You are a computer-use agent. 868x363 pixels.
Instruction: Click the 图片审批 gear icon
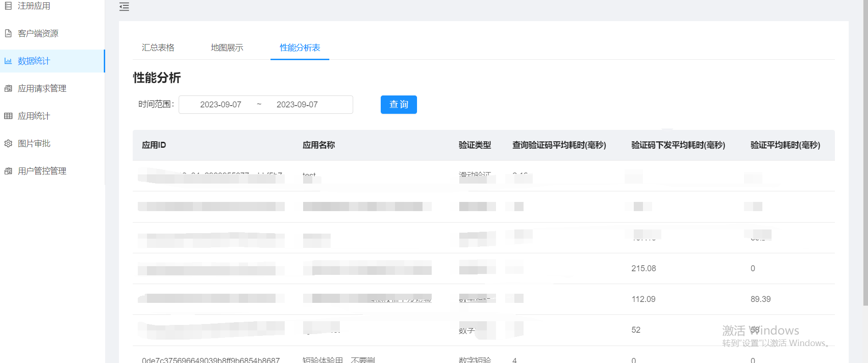[8, 144]
